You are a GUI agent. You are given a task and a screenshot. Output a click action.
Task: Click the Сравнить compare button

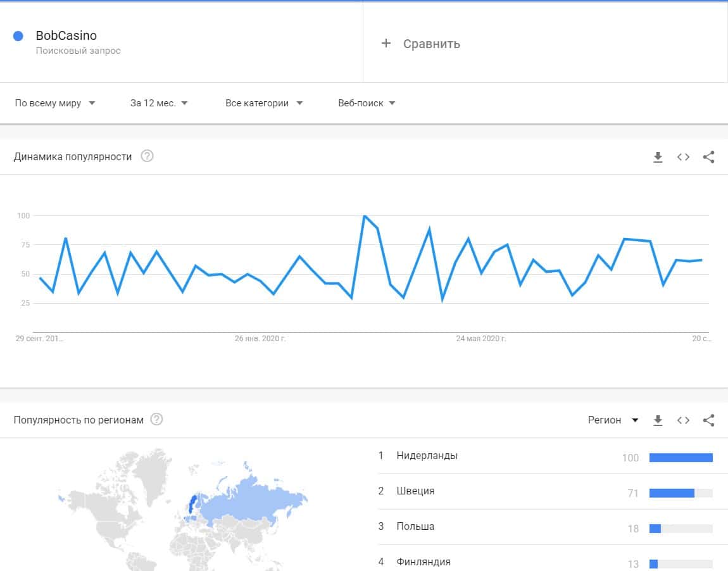431,44
